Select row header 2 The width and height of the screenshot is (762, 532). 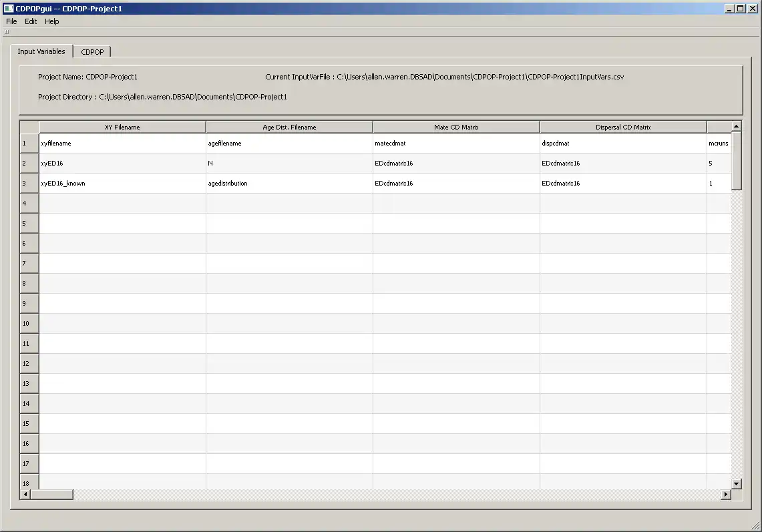tap(29, 164)
